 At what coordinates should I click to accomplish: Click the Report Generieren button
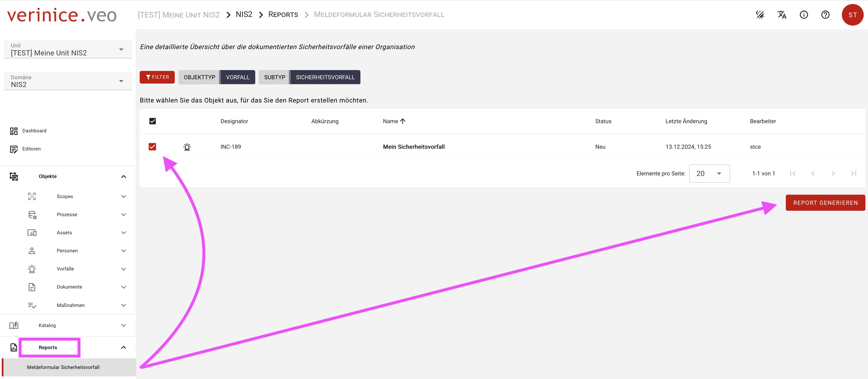[x=825, y=203]
